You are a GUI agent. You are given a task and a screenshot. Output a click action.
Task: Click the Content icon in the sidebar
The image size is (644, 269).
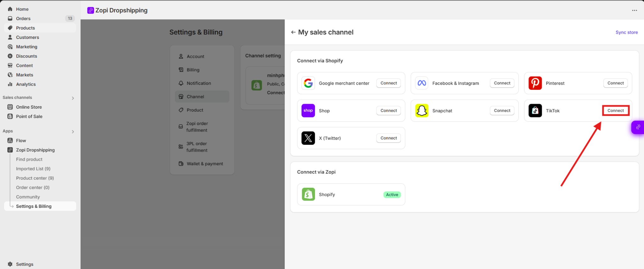[x=10, y=66]
